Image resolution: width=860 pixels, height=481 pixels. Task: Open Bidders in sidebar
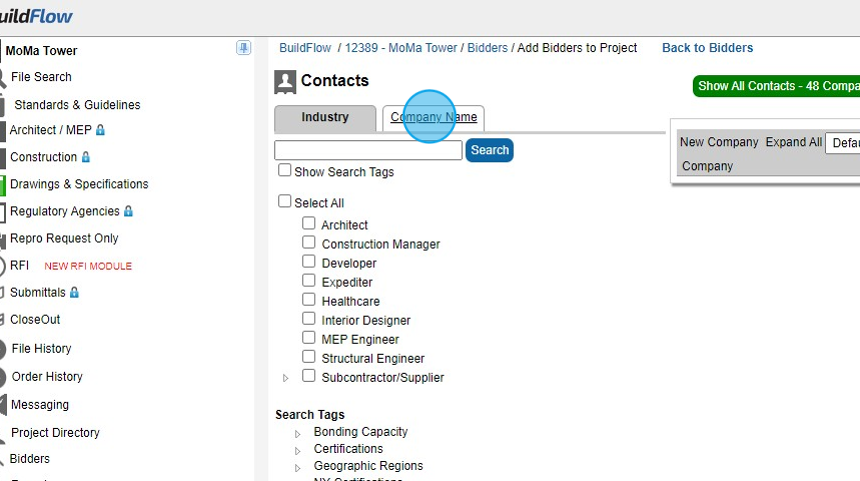[x=30, y=459]
